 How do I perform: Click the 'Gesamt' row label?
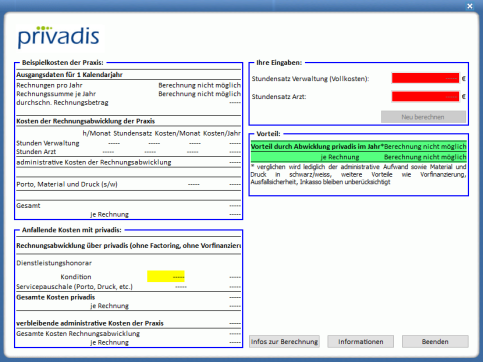[x=28, y=206]
